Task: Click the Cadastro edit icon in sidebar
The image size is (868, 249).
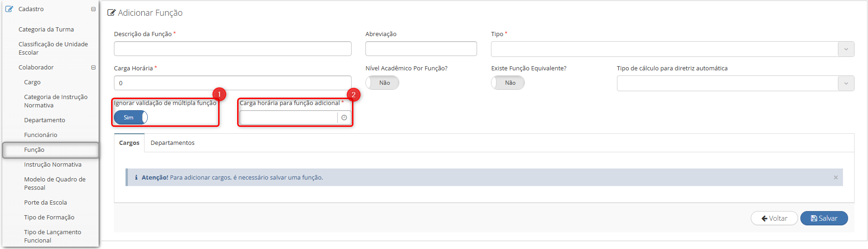Action: (9, 9)
